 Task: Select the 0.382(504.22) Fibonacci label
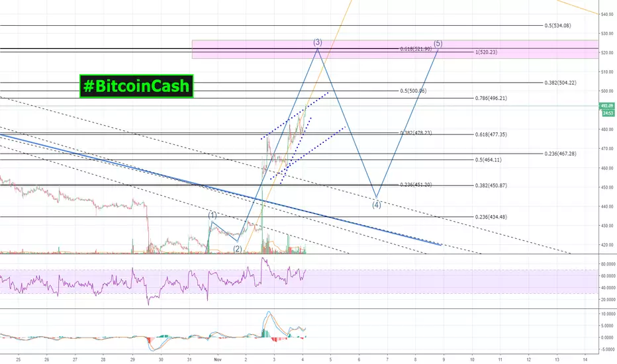560,83
